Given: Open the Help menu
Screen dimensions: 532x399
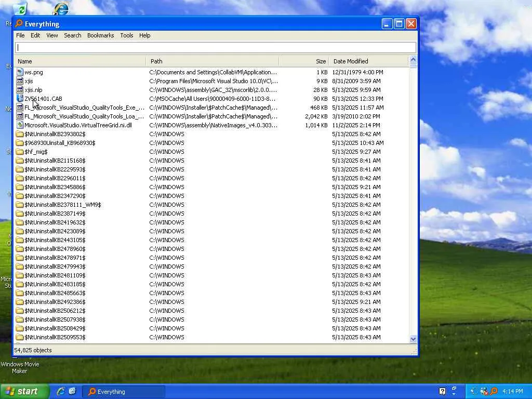Looking at the screenshot, I should (x=144, y=35).
